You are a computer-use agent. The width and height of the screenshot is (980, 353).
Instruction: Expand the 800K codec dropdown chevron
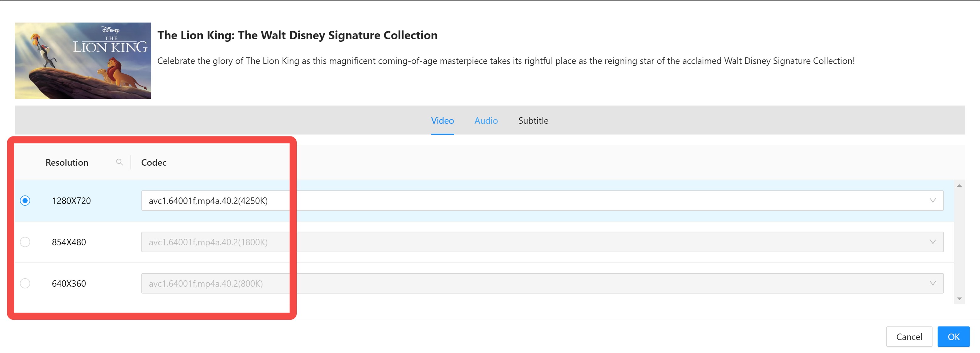pos(933,283)
